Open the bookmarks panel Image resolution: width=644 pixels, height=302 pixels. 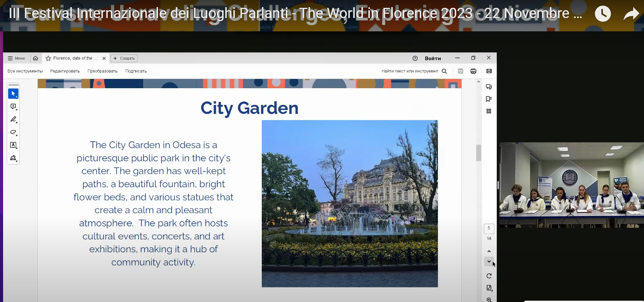click(489, 99)
